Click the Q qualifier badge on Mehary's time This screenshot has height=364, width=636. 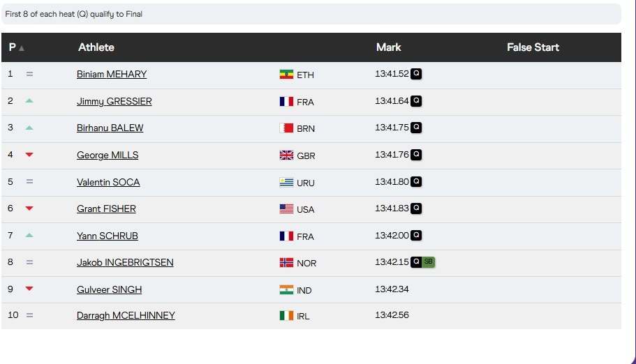416,74
